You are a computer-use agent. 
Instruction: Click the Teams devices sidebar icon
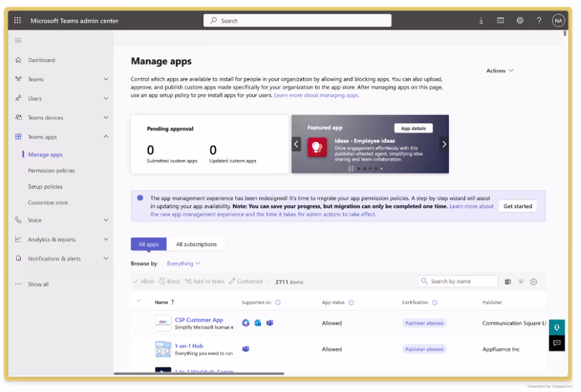(19, 117)
